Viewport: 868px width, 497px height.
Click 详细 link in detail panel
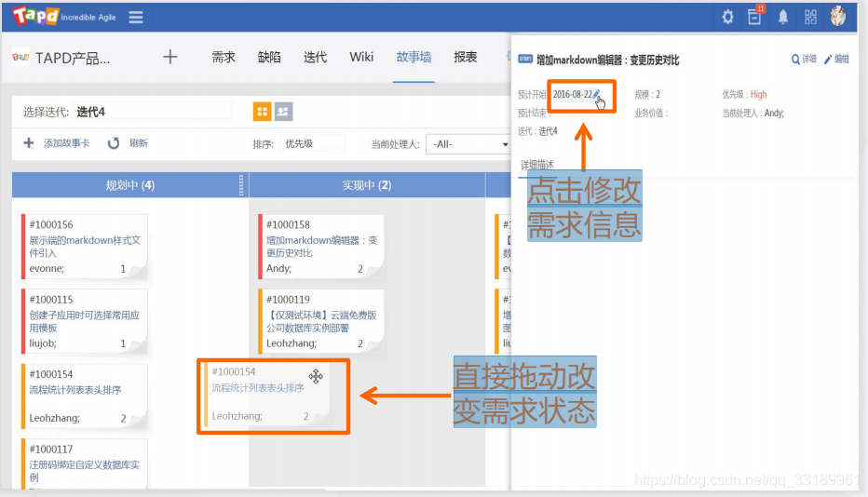click(x=809, y=60)
